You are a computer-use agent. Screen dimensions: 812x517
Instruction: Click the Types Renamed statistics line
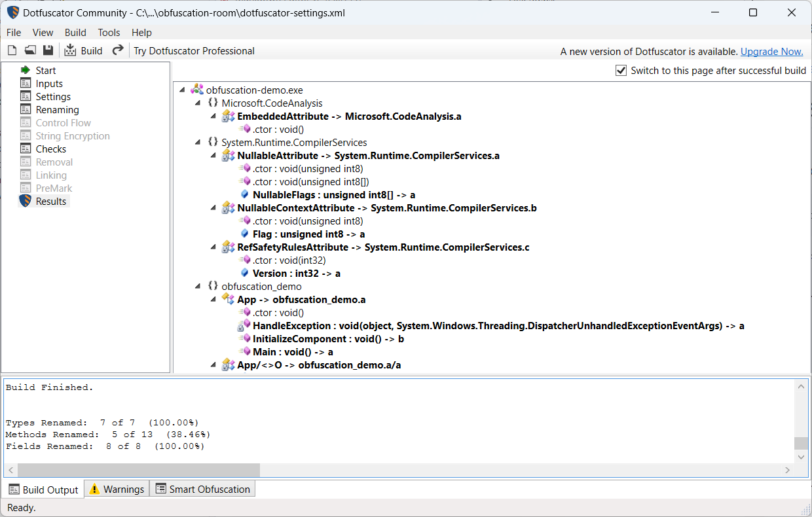pyautogui.click(x=102, y=423)
